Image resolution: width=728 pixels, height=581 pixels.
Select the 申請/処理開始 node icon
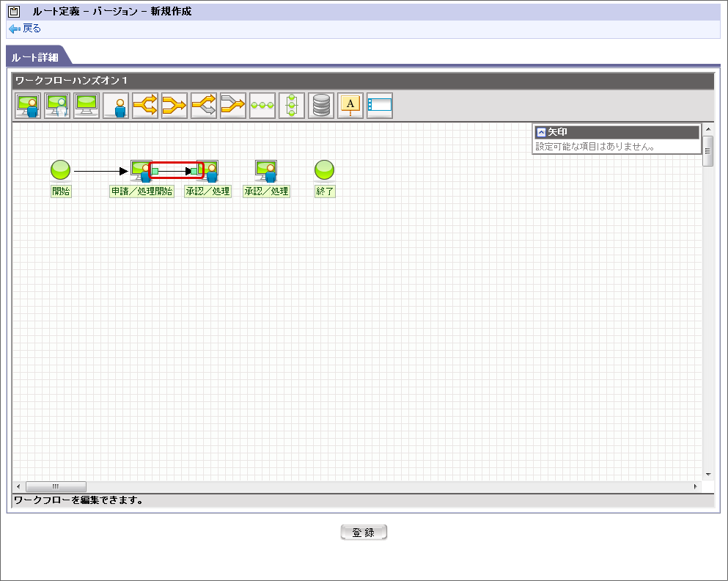[x=141, y=171]
